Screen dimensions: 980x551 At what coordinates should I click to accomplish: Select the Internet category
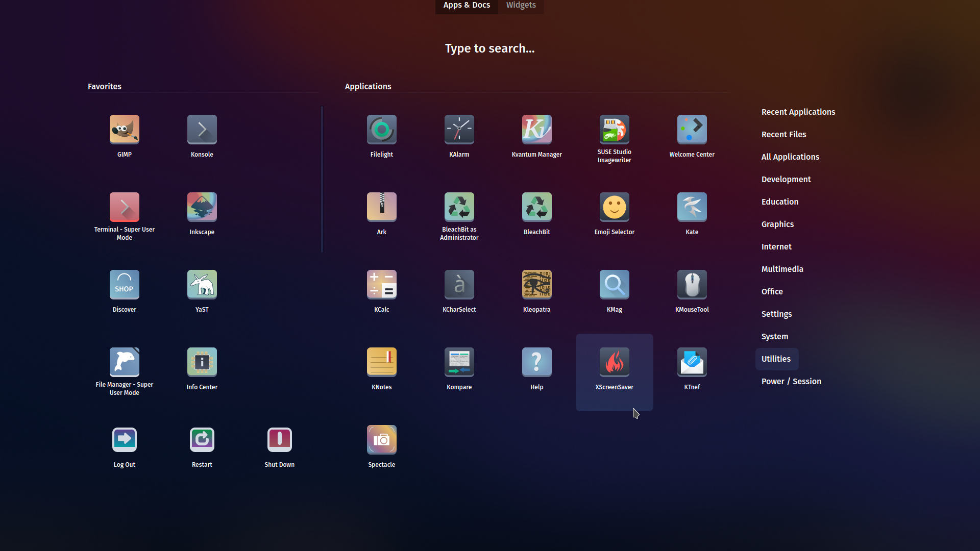776,247
